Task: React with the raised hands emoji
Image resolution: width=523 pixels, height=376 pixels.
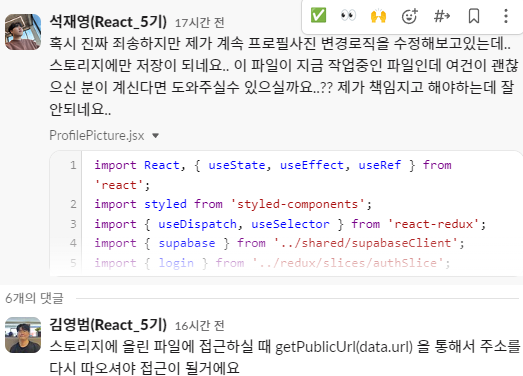Action: tap(378, 16)
